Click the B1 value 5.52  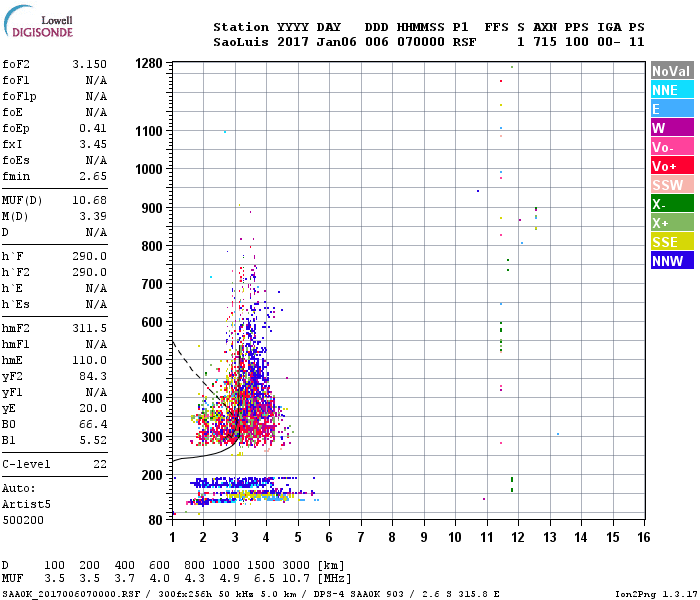(x=93, y=440)
